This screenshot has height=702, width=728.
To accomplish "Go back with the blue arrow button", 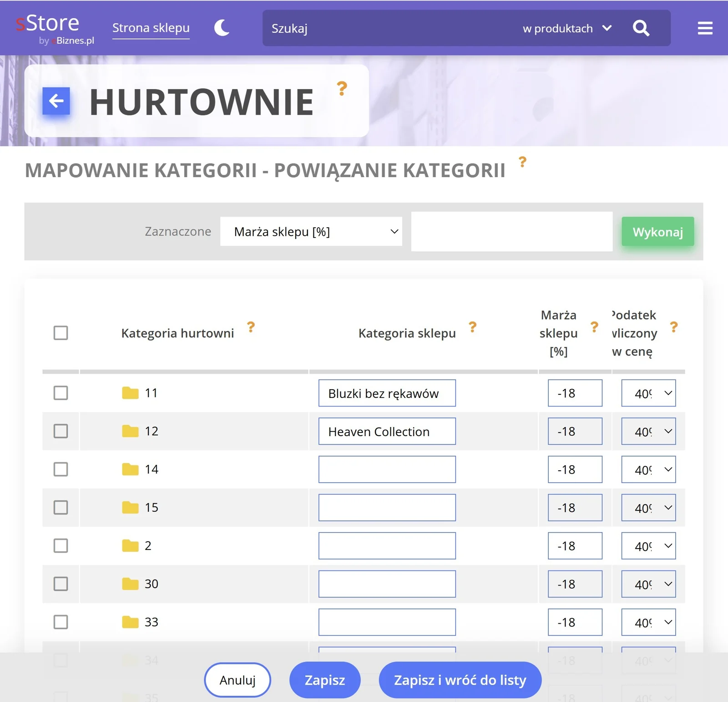I will [x=56, y=101].
